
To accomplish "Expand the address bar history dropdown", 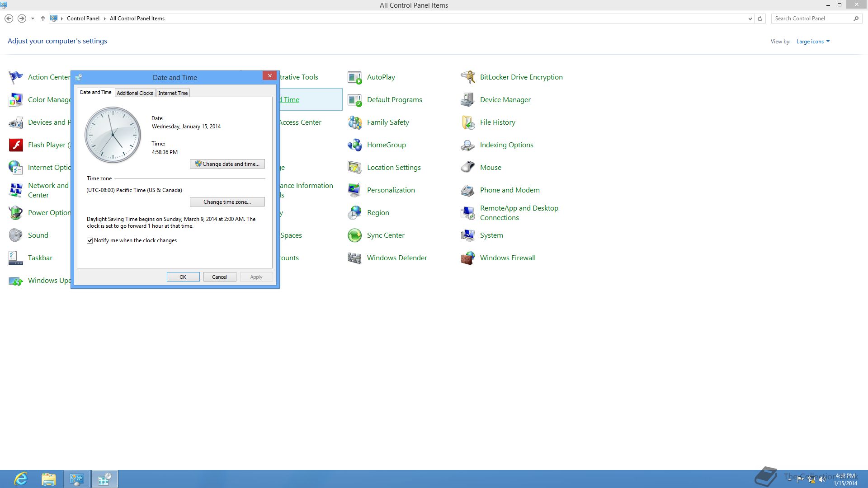I will coord(750,19).
